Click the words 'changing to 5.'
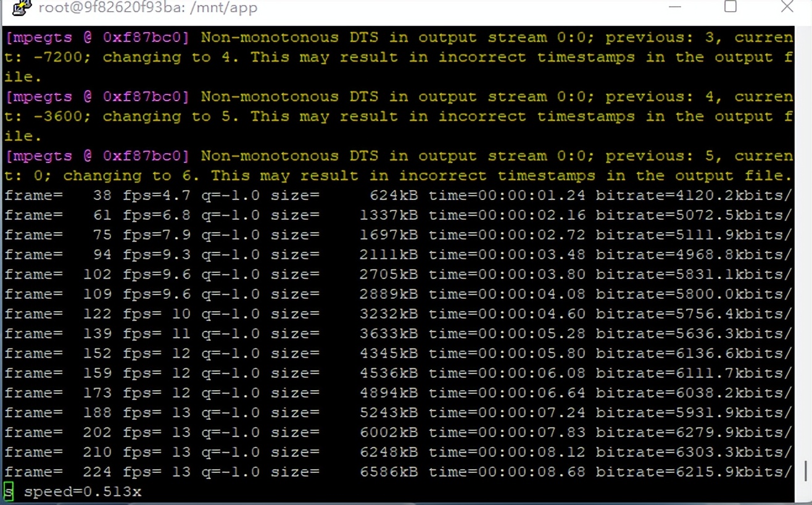The height and width of the screenshot is (505, 812). [x=172, y=117]
